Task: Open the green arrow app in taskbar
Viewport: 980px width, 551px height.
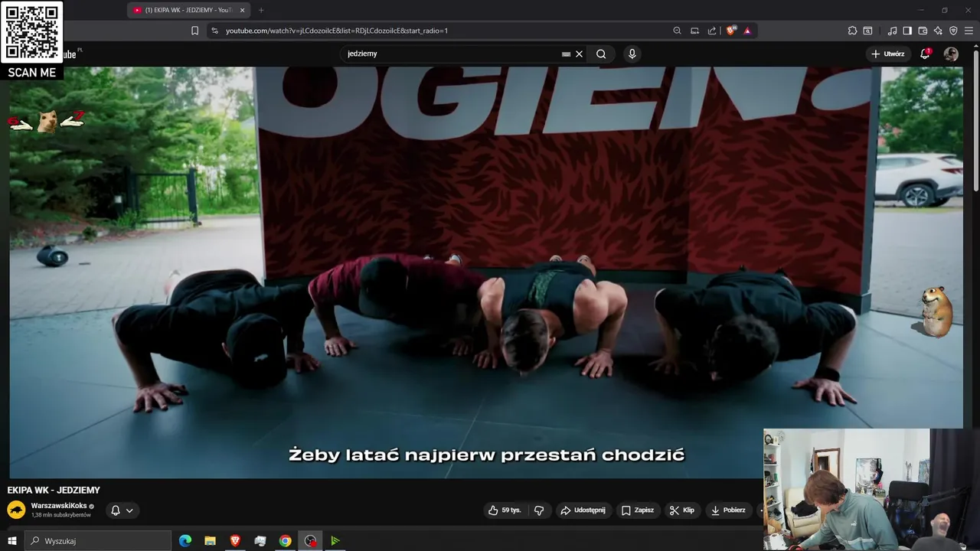Action: click(x=335, y=541)
